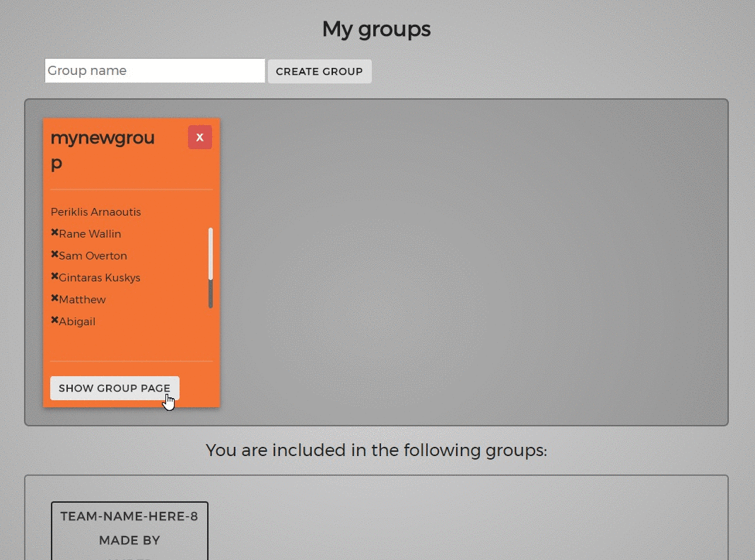Screen dimensions: 755x560
Task: Open the Show Group Page button
Action: click(x=115, y=388)
